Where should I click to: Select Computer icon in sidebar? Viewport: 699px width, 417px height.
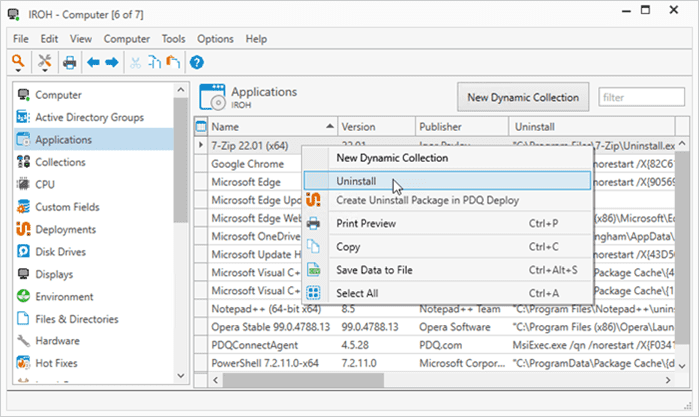[23, 95]
